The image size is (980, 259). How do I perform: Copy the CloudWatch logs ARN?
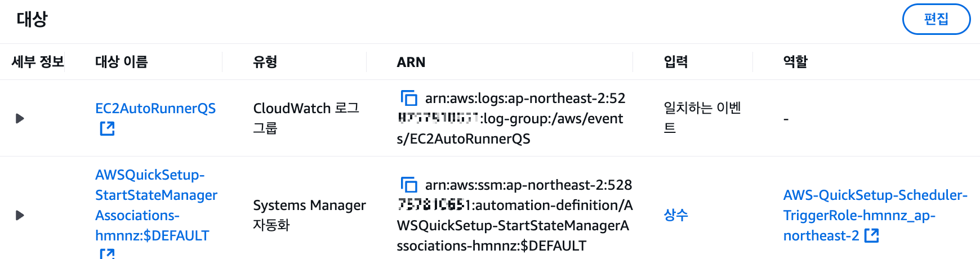(409, 98)
